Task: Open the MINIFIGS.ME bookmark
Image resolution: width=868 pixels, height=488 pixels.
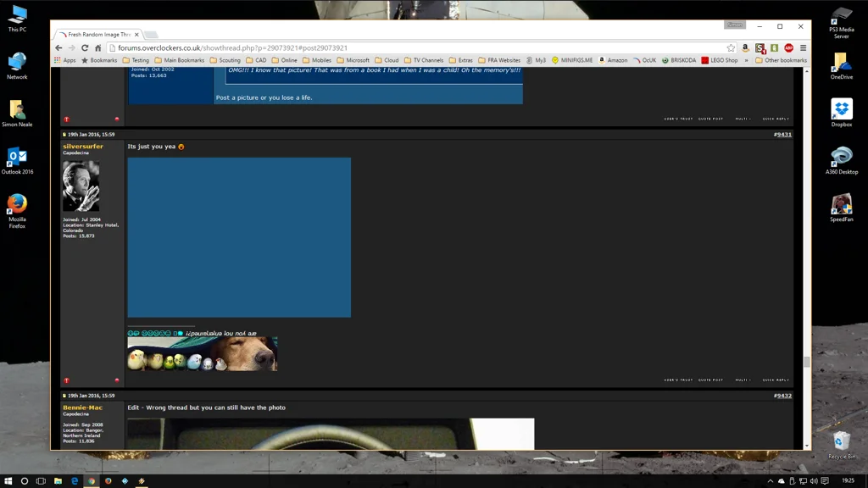Action: click(572, 60)
